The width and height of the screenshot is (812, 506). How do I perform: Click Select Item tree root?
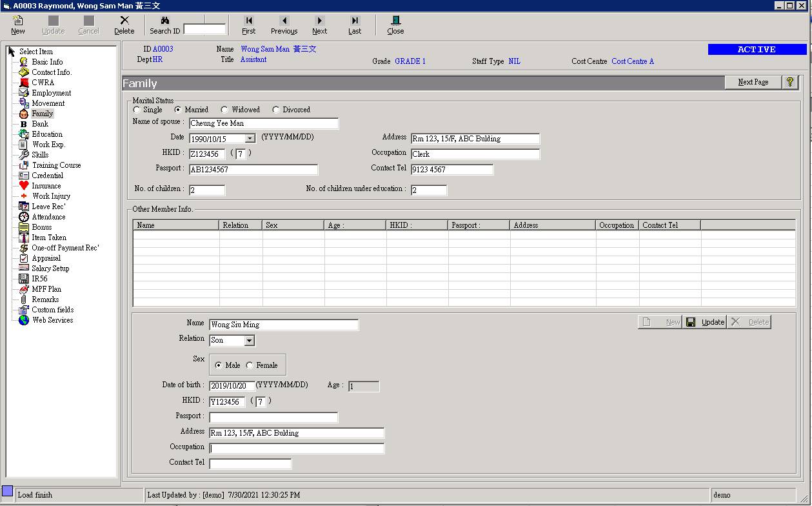[36, 52]
